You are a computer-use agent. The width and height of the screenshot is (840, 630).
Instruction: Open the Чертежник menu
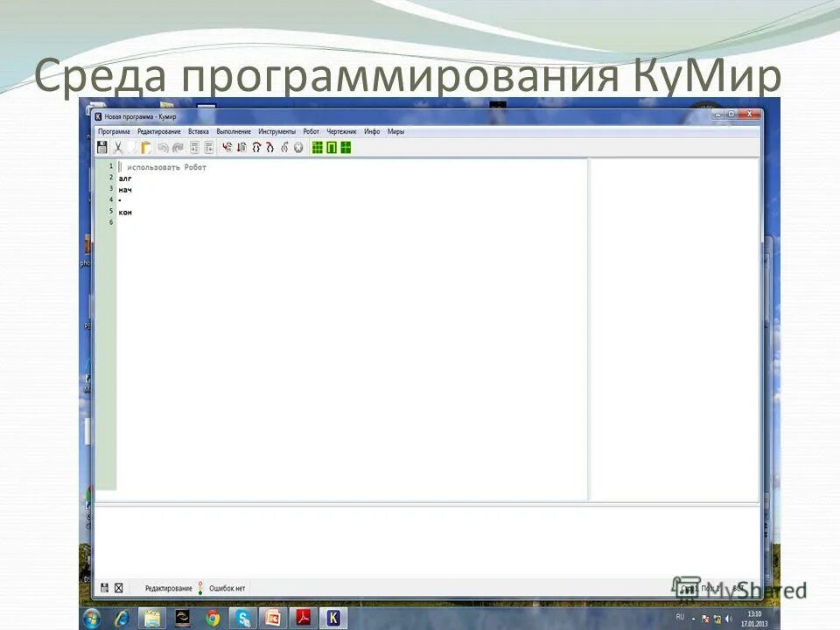341,131
